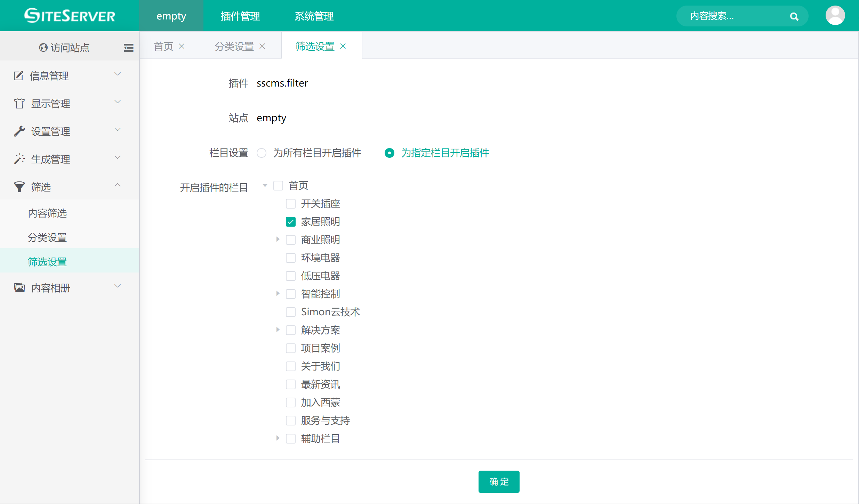Switch to the 首页 tab
Image resolution: width=859 pixels, height=504 pixels.
163,46
